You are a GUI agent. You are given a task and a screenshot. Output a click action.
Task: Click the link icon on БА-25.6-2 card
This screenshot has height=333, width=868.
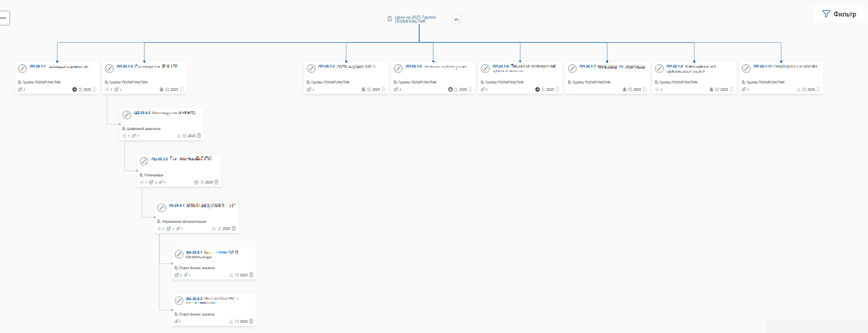[x=176, y=322]
